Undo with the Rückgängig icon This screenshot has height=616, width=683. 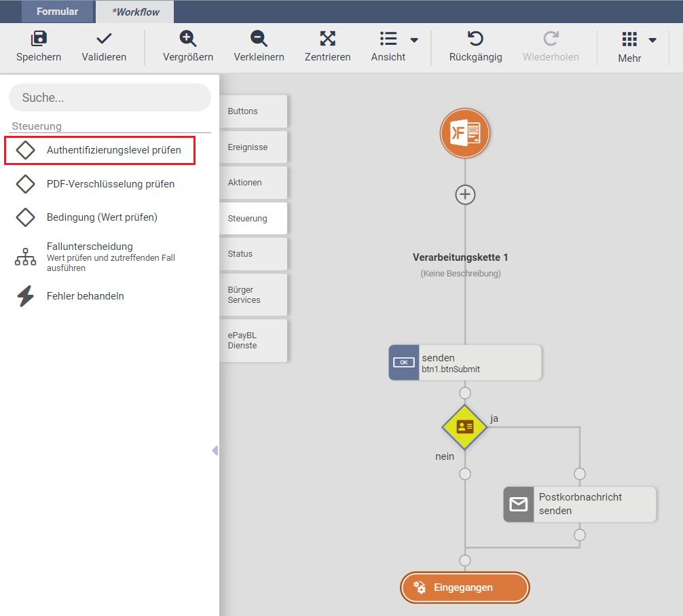coord(475,39)
